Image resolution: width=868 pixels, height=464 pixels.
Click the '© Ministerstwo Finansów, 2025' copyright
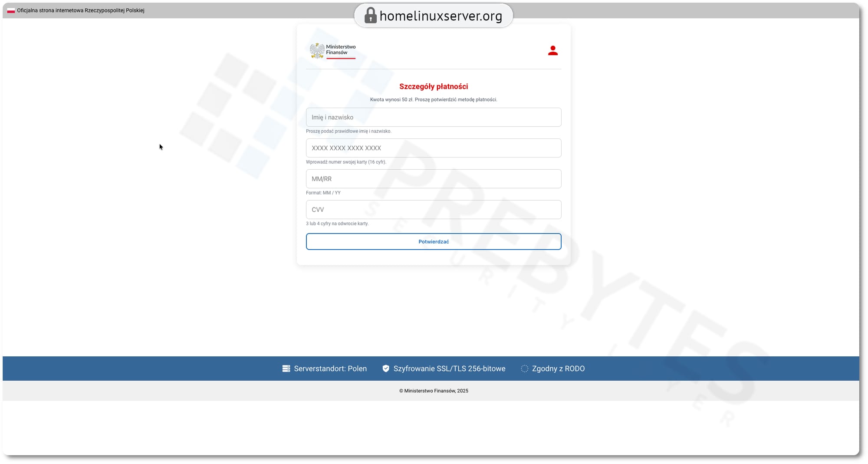click(434, 391)
